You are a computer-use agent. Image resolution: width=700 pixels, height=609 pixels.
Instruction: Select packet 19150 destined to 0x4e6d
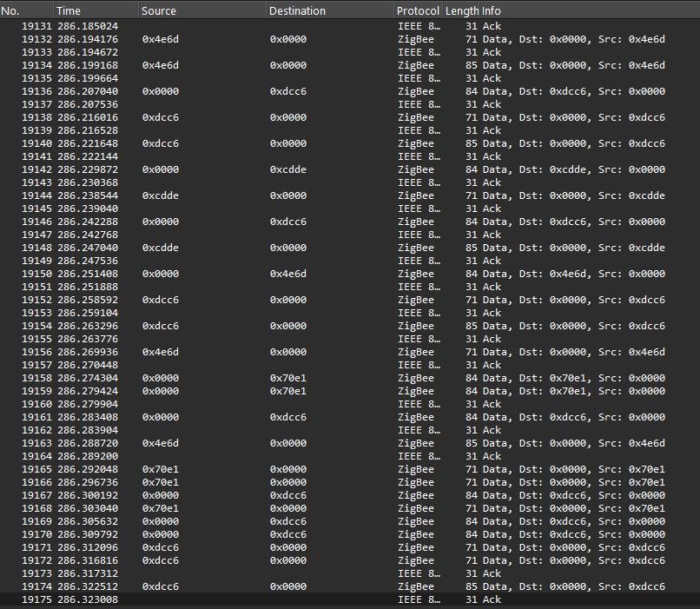[x=350, y=274]
